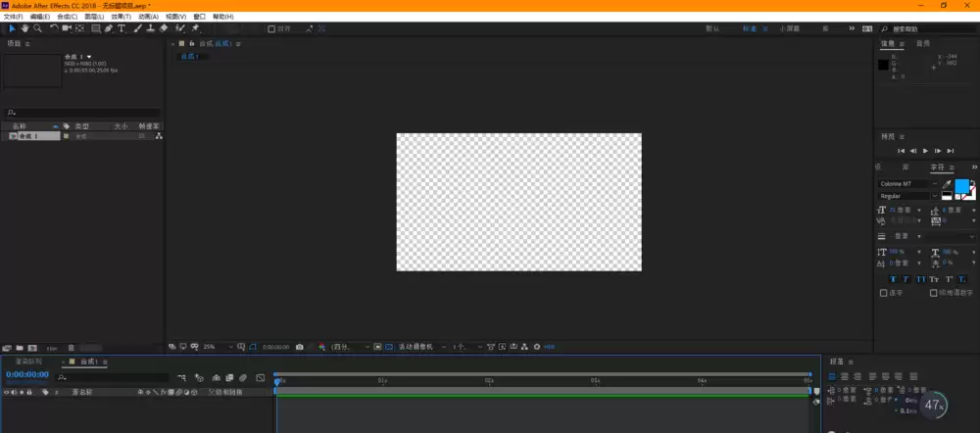Open the Regular font style dropdown
980x433 pixels.
(908, 196)
